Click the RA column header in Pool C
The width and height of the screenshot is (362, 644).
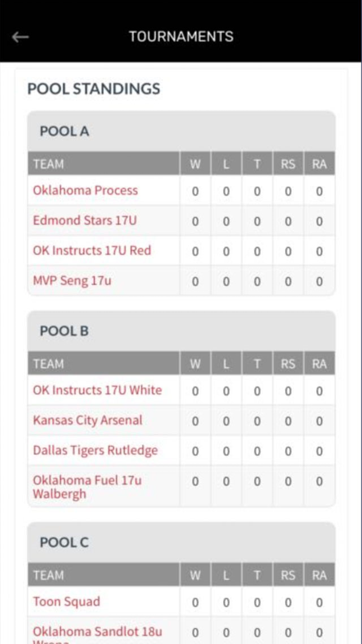click(x=319, y=576)
